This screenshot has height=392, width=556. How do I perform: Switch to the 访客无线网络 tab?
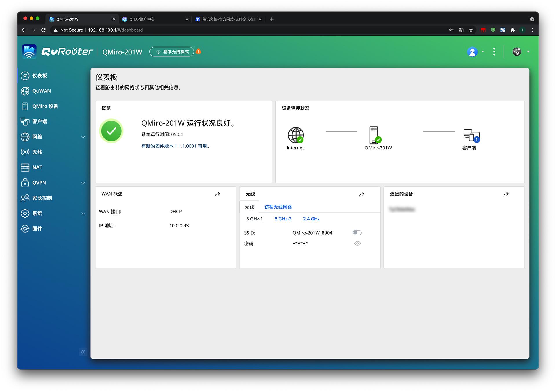click(278, 207)
